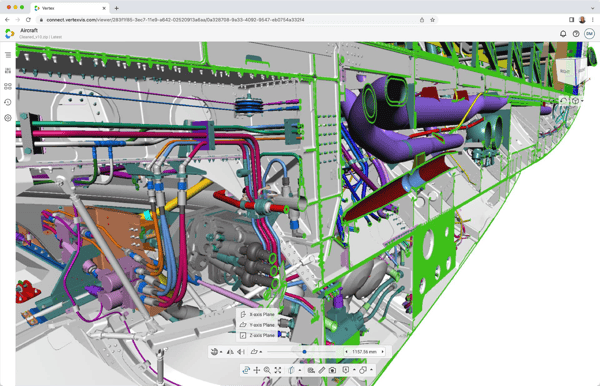Open the browser profile avatar
This screenshot has height=386, width=600.
(x=582, y=20)
